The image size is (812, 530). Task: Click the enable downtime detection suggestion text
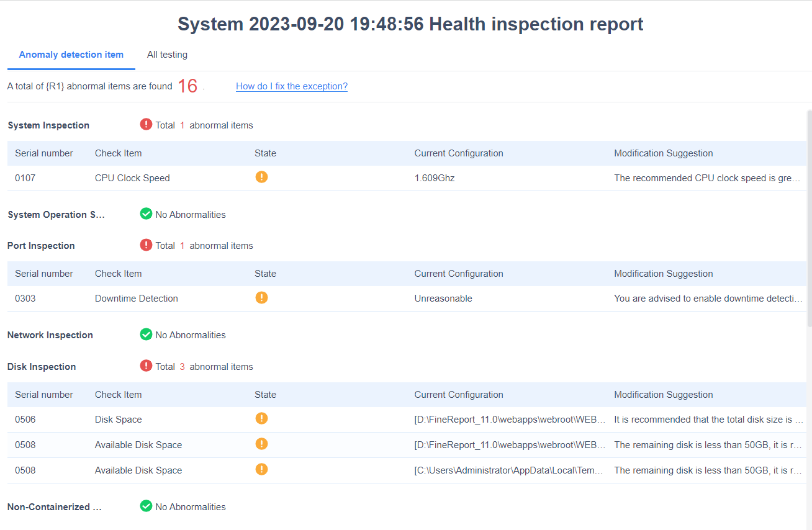(x=708, y=299)
